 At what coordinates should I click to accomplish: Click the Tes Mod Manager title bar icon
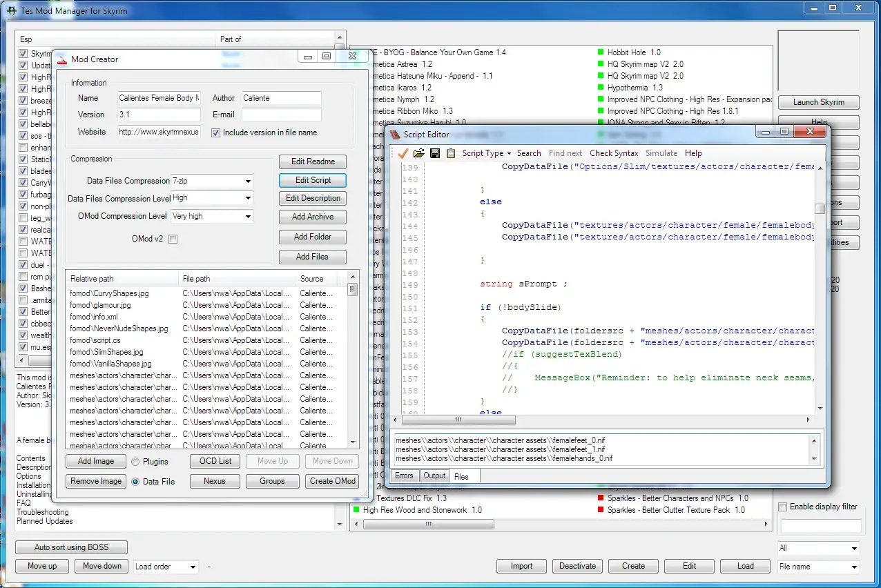tap(10, 10)
